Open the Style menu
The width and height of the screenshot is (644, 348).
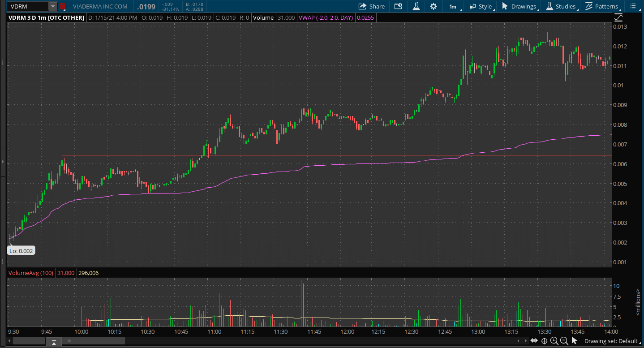[481, 6]
